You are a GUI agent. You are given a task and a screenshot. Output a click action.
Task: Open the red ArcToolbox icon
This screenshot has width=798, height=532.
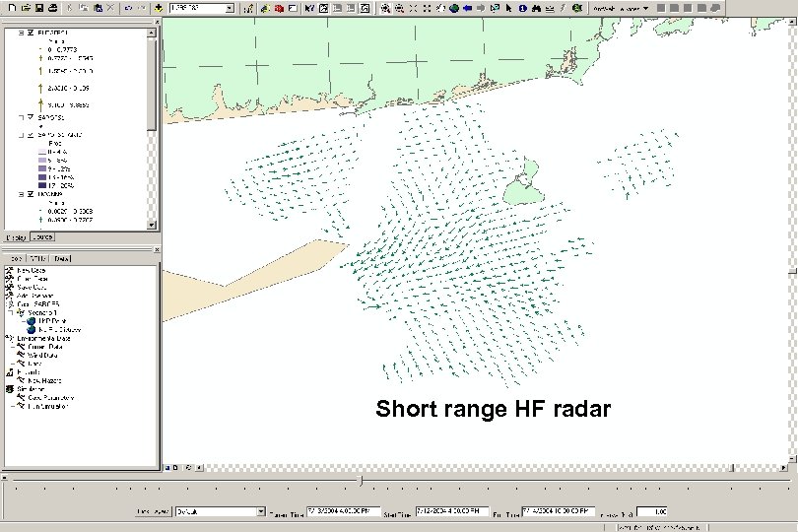click(279, 8)
